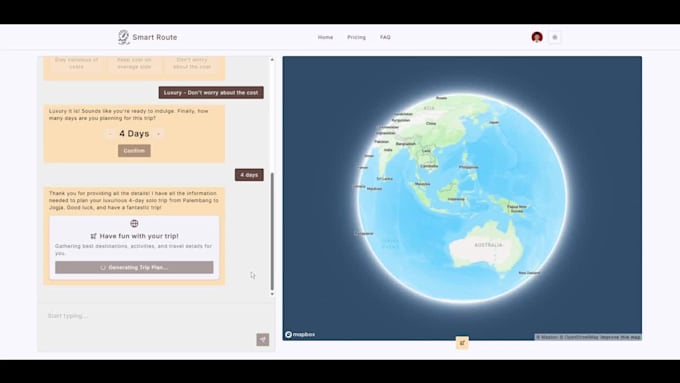Click the ASIA label on the globe
The width and height of the screenshot is (680, 383).
tap(429, 108)
